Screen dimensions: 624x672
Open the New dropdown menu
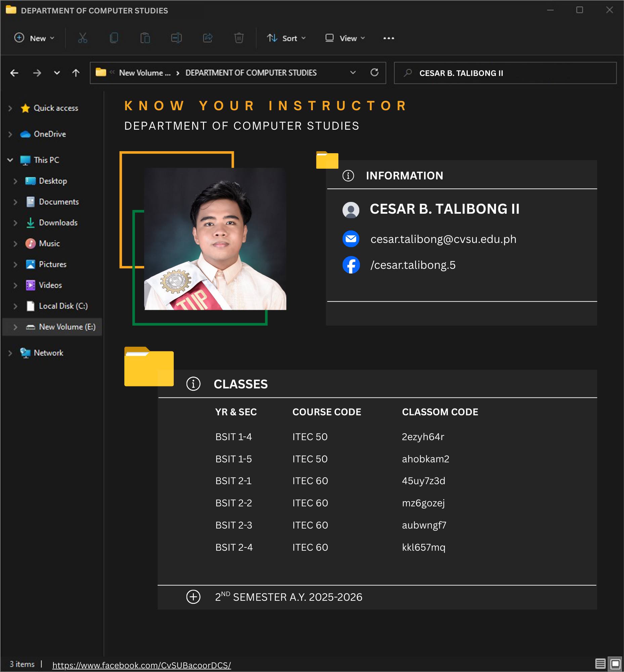(34, 38)
